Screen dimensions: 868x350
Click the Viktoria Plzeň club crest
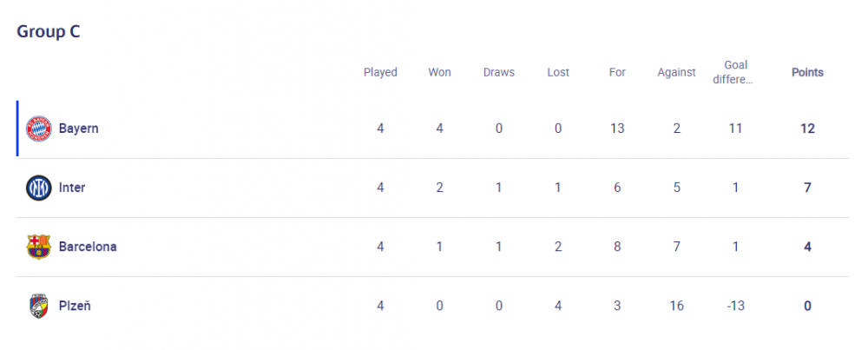39,307
